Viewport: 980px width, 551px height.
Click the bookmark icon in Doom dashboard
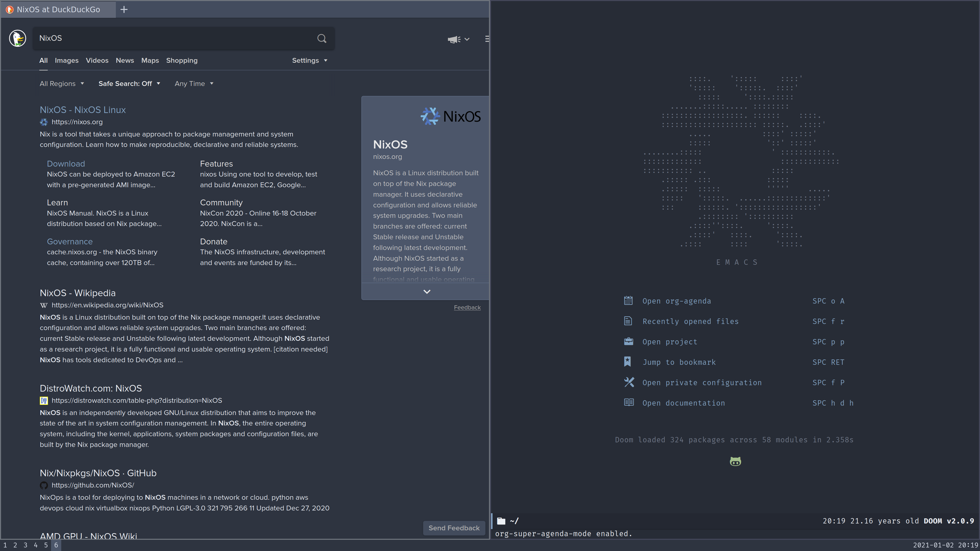tap(628, 362)
